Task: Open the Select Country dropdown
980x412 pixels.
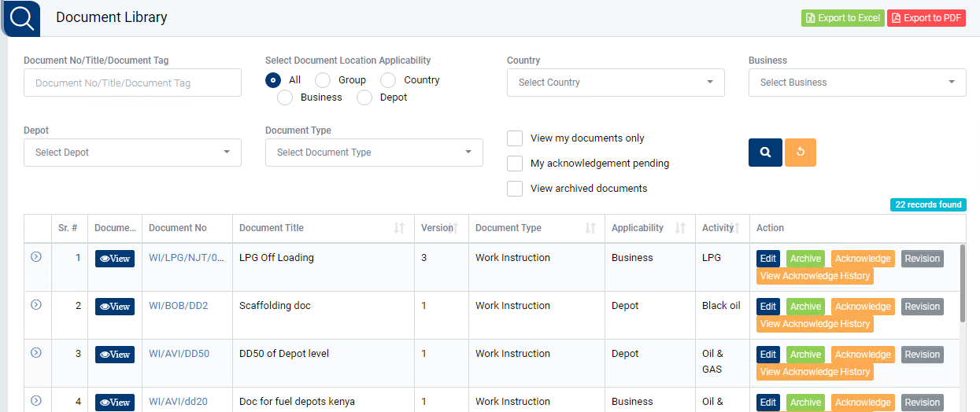Action: tap(616, 83)
